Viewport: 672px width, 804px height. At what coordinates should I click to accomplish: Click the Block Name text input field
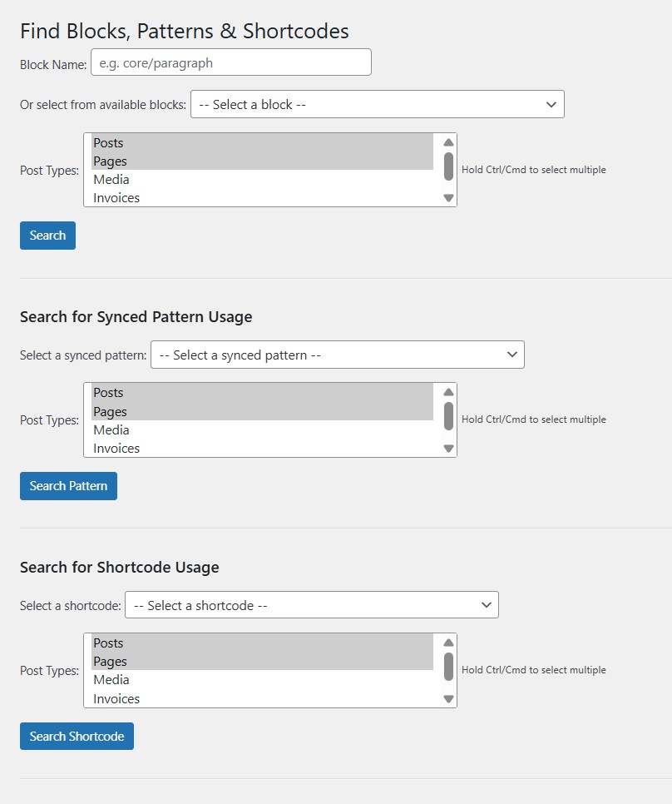(x=230, y=62)
